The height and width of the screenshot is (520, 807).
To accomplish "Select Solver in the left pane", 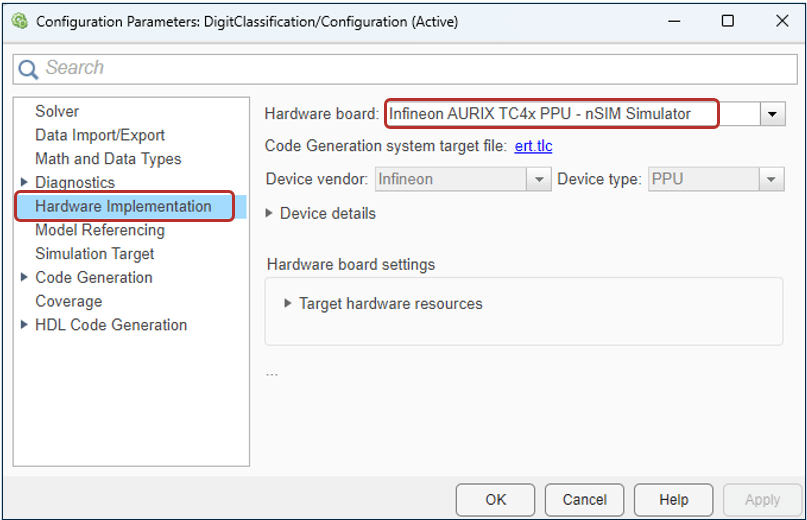I will [57, 111].
